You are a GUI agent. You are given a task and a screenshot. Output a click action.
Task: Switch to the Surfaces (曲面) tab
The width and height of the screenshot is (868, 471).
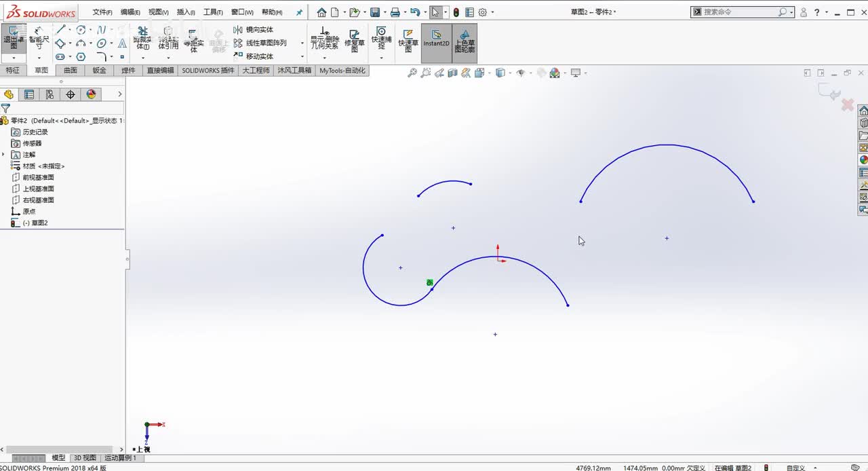[x=71, y=71]
